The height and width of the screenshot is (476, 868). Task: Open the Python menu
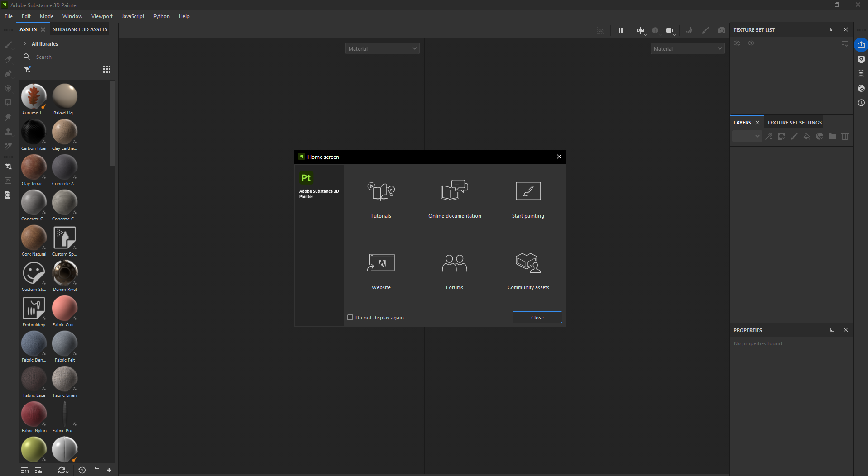161,16
